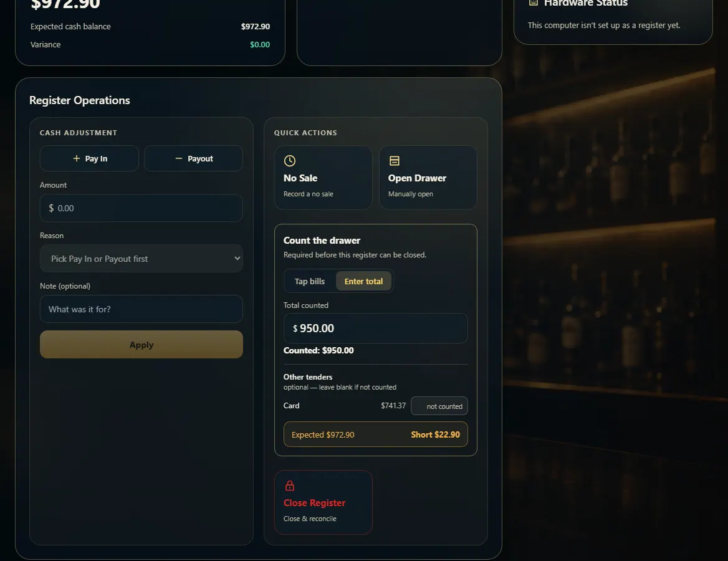728x561 pixels.
Task: Click the clock icon on No Sale
Action: 289,161
